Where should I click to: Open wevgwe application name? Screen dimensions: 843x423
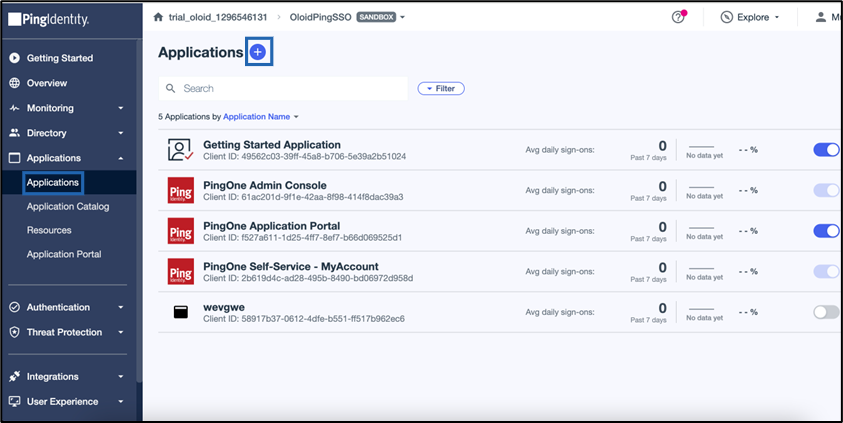224,307
